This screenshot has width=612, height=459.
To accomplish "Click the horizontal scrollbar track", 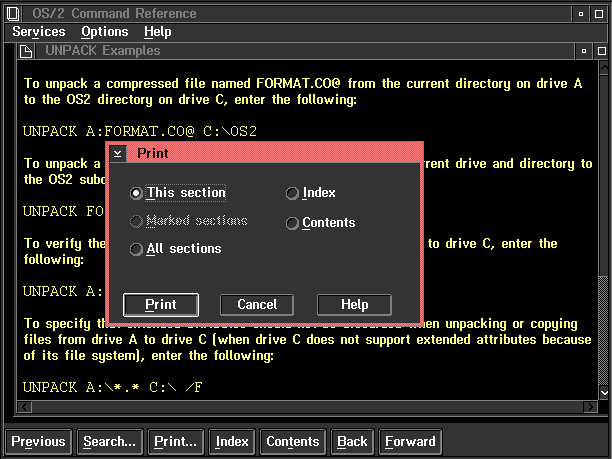I will [308, 407].
